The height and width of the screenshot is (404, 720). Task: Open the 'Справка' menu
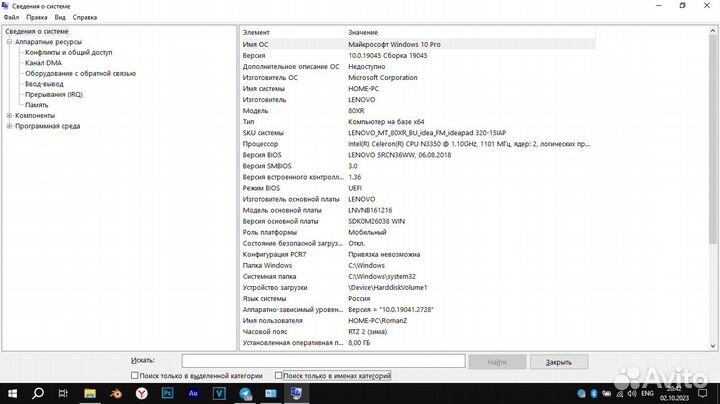[x=85, y=17]
